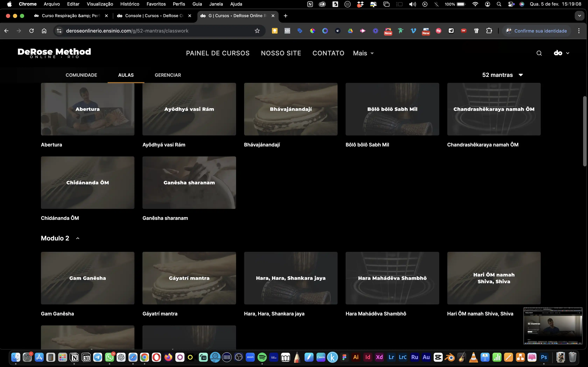Open the GERENCIAR tab
The image size is (588, 367).
pyautogui.click(x=168, y=75)
